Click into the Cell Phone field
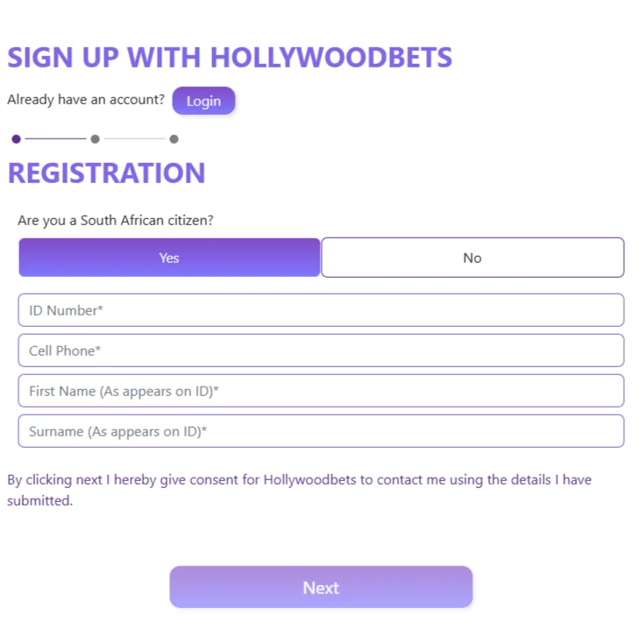Viewport: 644px width, 644px height. 321,350
